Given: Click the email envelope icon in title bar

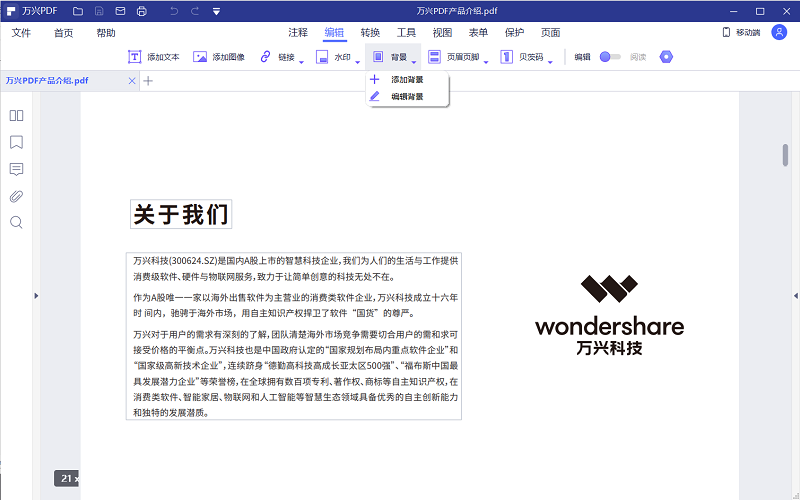Looking at the screenshot, I should (x=120, y=11).
